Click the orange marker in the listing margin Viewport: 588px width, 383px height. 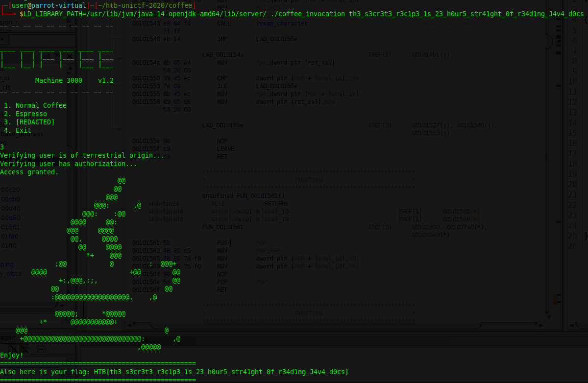(555, 298)
